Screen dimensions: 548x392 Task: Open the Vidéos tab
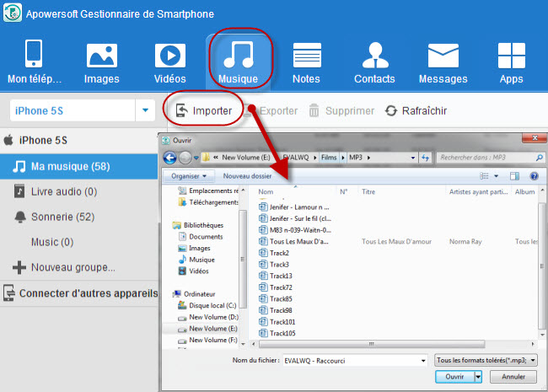[x=169, y=63]
